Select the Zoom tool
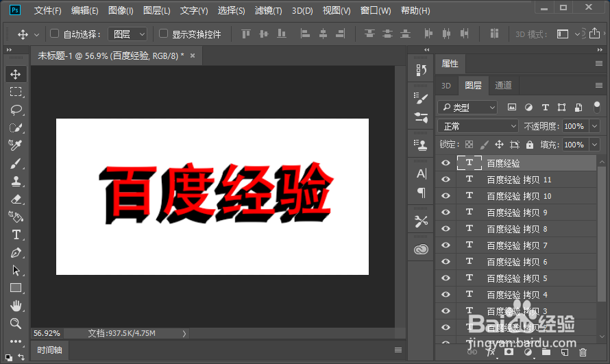Viewport: 610px width, 364px height. coord(16,324)
